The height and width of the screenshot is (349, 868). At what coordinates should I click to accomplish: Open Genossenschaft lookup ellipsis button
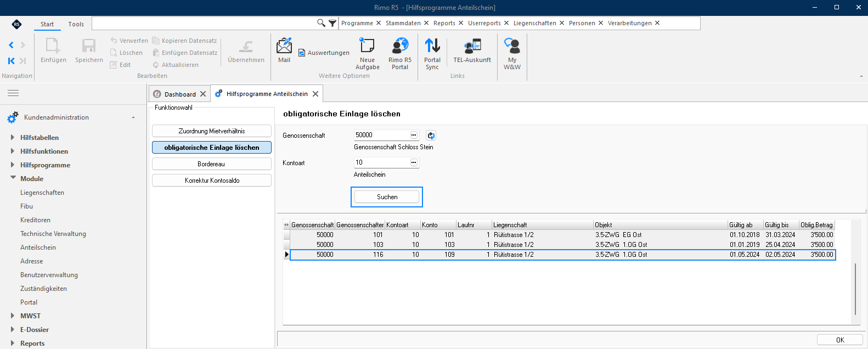coord(414,135)
